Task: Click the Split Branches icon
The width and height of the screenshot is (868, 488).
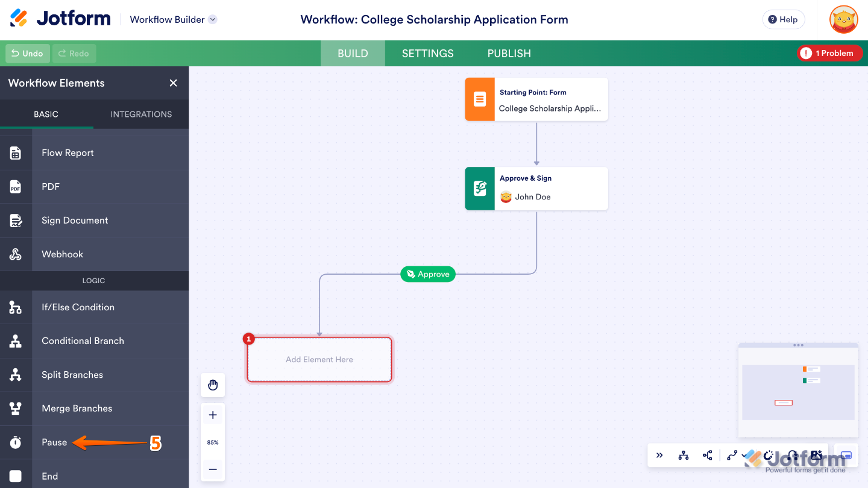Action: [x=16, y=374]
